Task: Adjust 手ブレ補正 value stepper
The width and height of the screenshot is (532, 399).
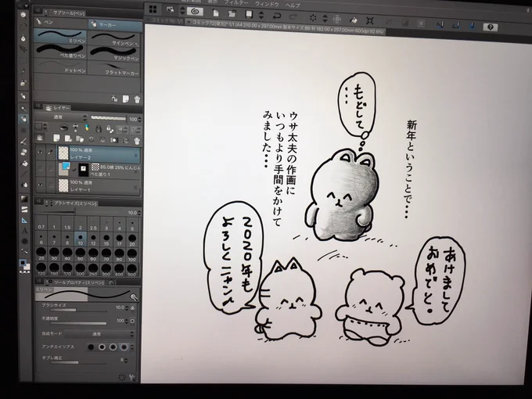Action: click(127, 360)
